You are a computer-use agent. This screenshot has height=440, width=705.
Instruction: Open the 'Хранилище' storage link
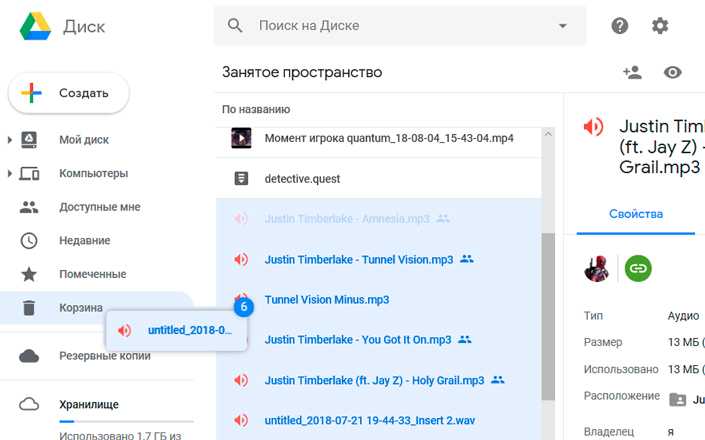click(89, 404)
